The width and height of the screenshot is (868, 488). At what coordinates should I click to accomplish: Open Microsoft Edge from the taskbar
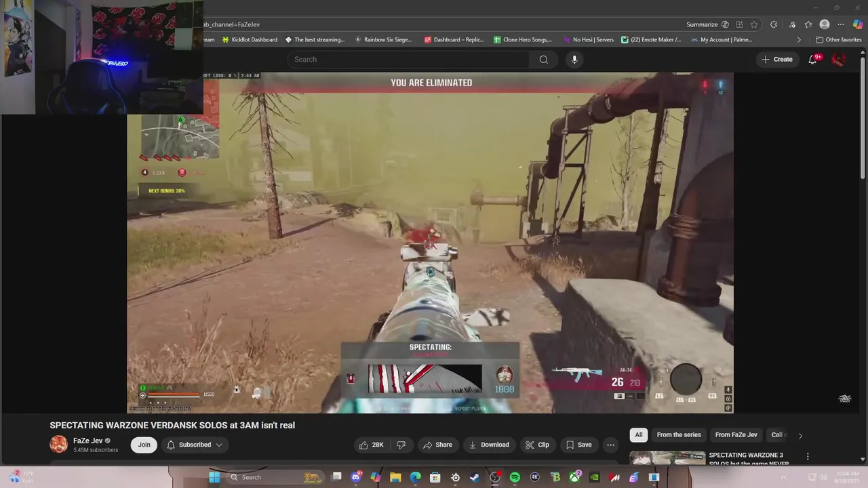415,477
